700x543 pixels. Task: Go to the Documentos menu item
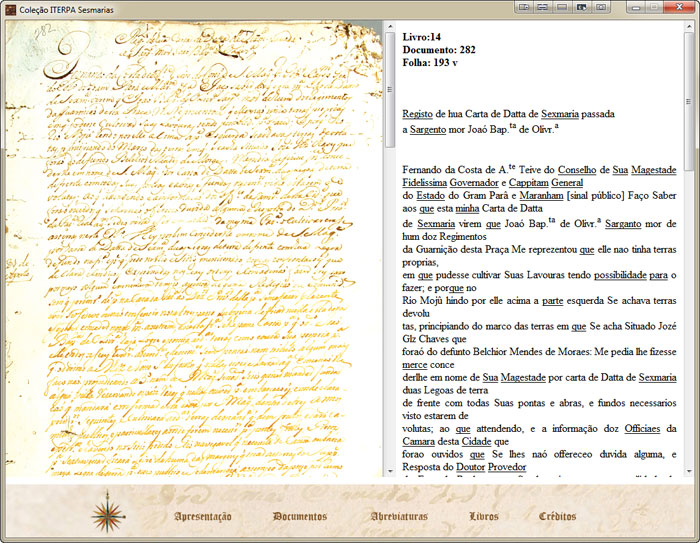click(300, 517)
